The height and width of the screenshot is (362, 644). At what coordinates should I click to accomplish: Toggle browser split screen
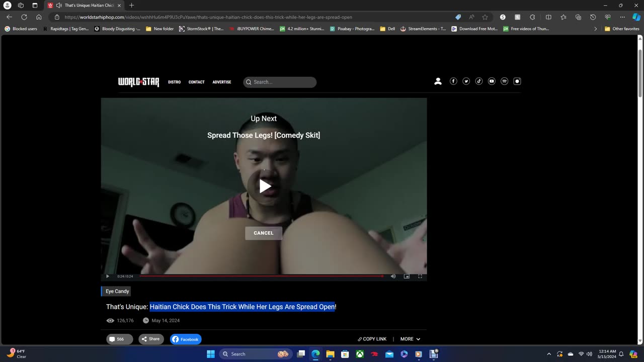pos(548,17)
